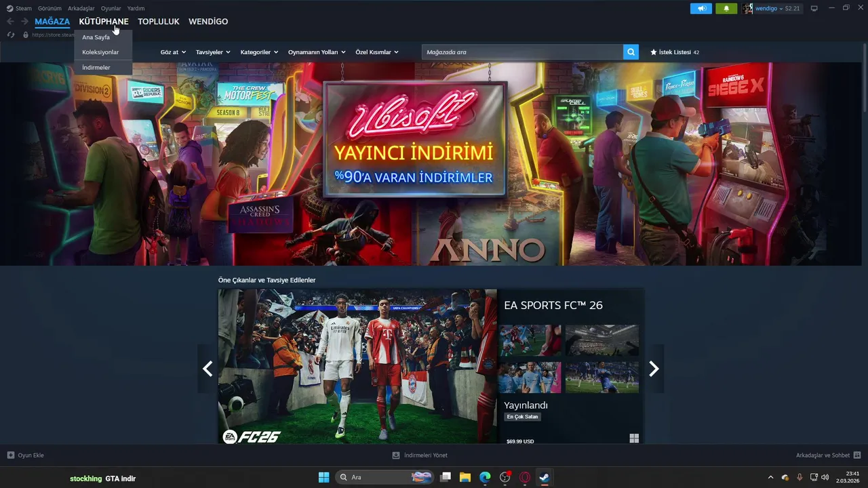Open the green notifications bell
Viewport: 868px width, 488px height.
[x=726, y=8]
